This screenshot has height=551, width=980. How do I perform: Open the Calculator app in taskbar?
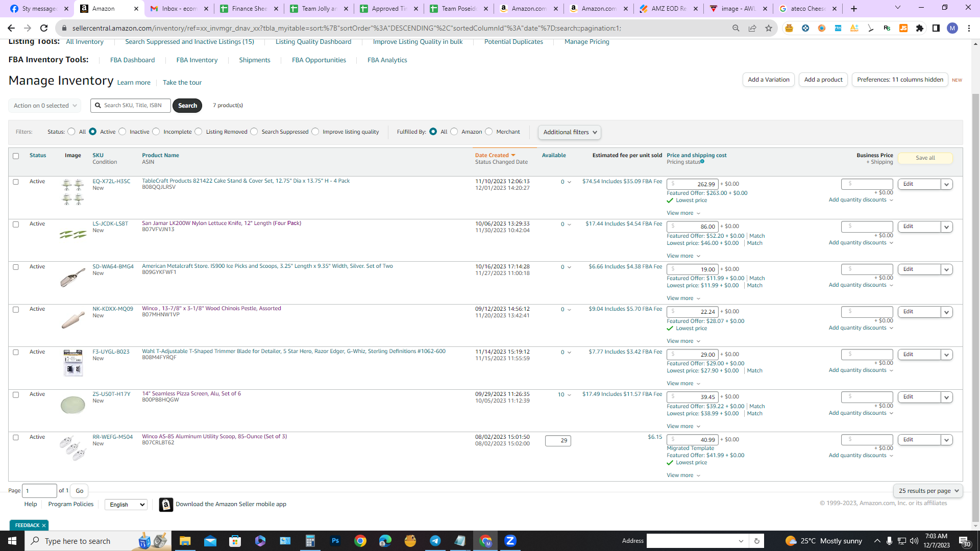310,541
